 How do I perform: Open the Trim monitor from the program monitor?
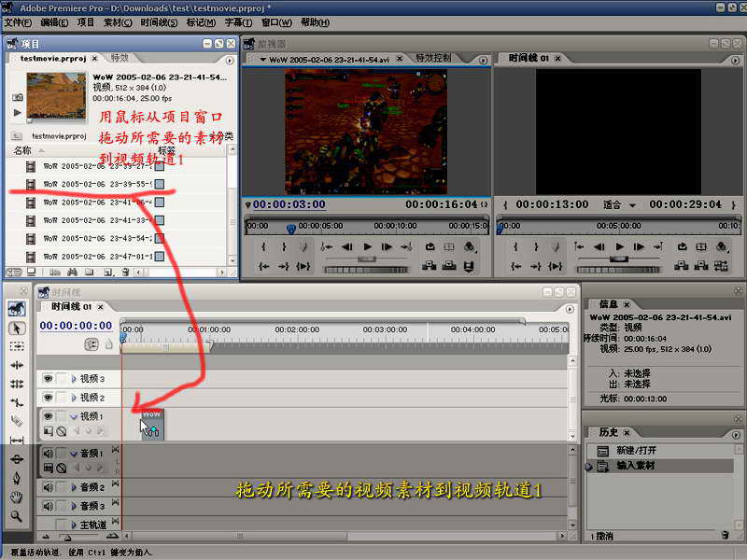pyautogui.click(x=721, y=266)
